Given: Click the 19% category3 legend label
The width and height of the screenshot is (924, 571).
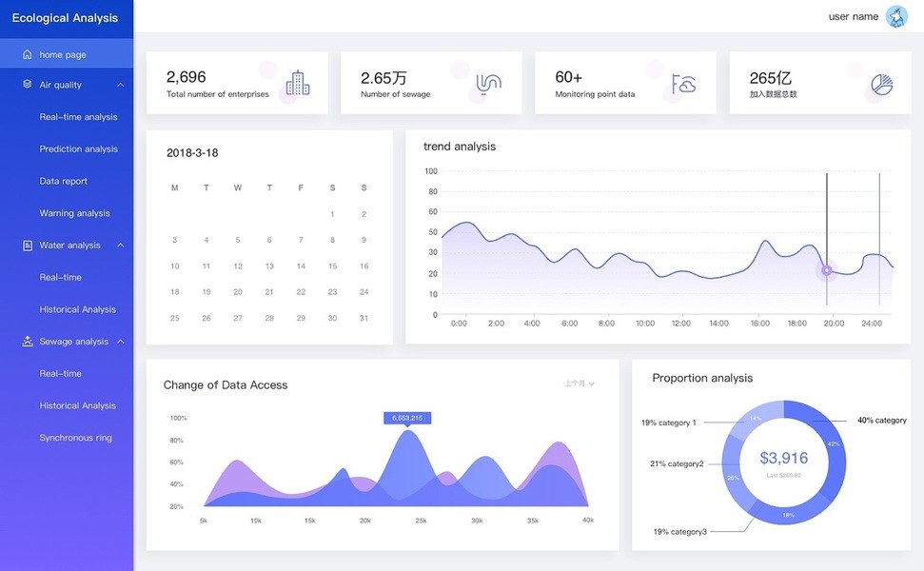Looking at the screenshot, I should [x=680, y=532].
